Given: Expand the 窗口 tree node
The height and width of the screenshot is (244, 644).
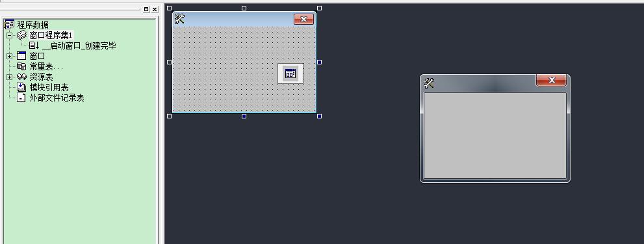Looking at the screenshot, I should pos(10,56).
